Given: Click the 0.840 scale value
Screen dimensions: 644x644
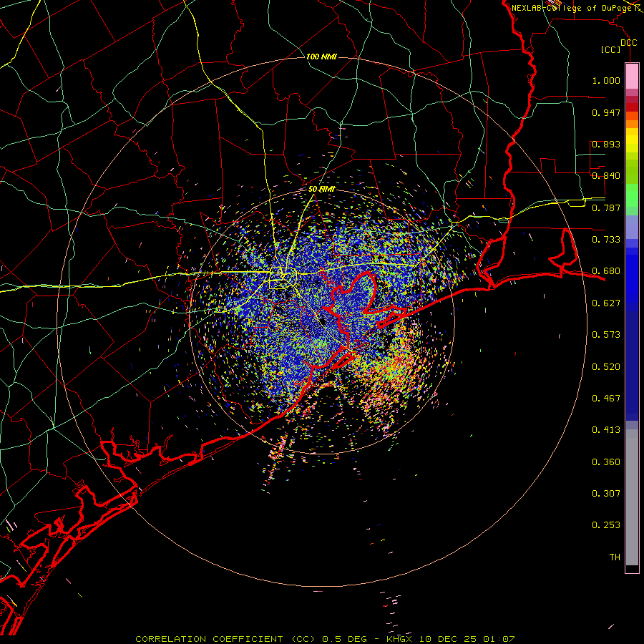Looking at the screenshot, I should (x=606, y=176).
